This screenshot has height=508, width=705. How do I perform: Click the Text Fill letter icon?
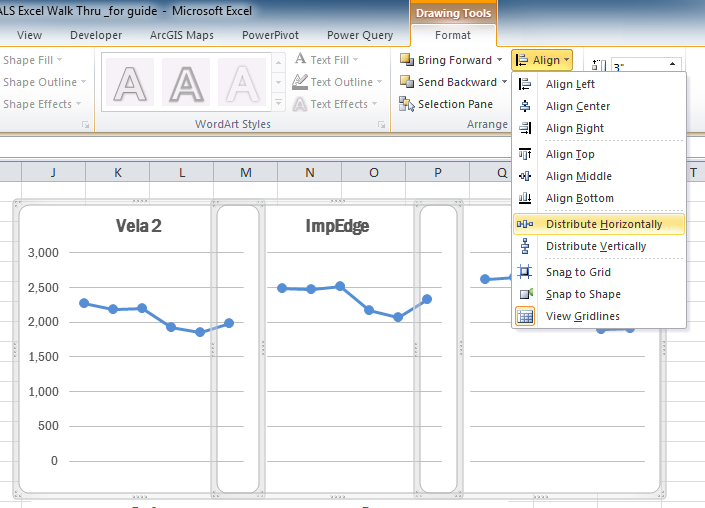[x=300, y=58]
